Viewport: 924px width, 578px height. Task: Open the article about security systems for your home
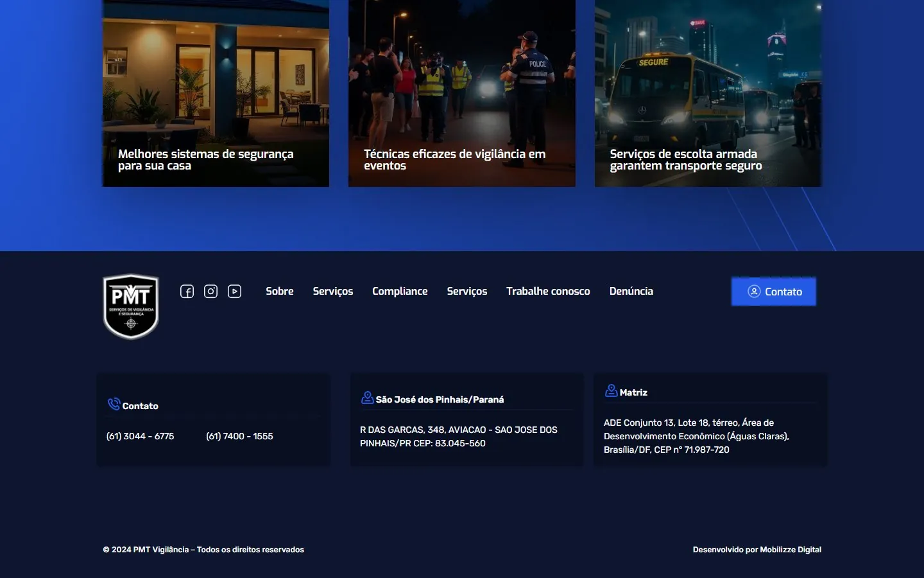[216, 93]
